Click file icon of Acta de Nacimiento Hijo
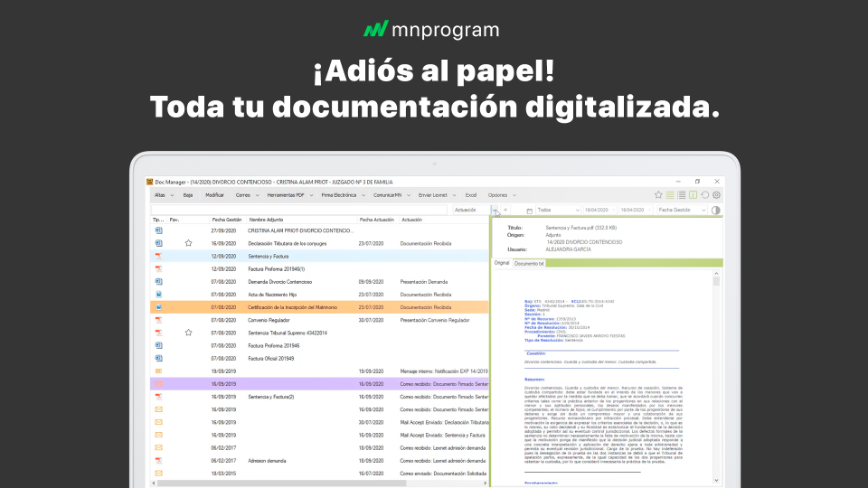868x488 pixels. pos(158,295)
